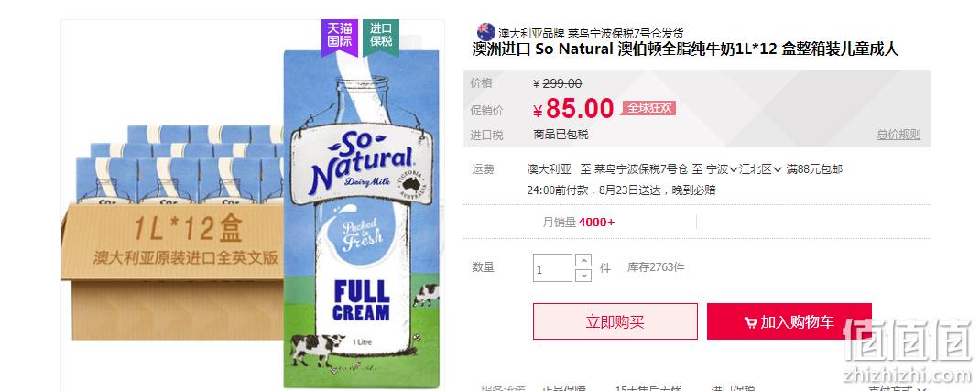Click the 全球狂欢 promotion tag

pyautogui.click(x=648, y=108)
